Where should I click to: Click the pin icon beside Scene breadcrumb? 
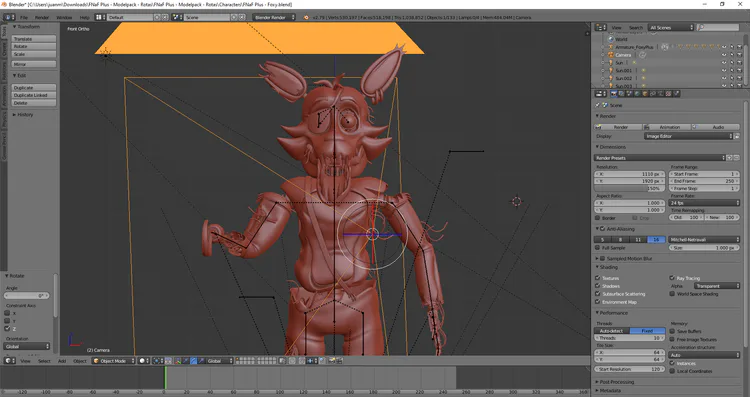pyautogui.click(x=597, y=105)
